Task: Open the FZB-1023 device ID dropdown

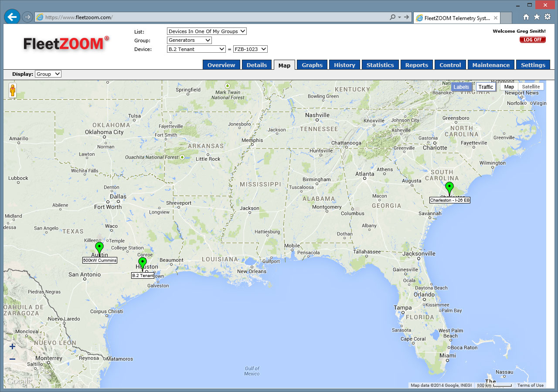Action: click(250, 49)
